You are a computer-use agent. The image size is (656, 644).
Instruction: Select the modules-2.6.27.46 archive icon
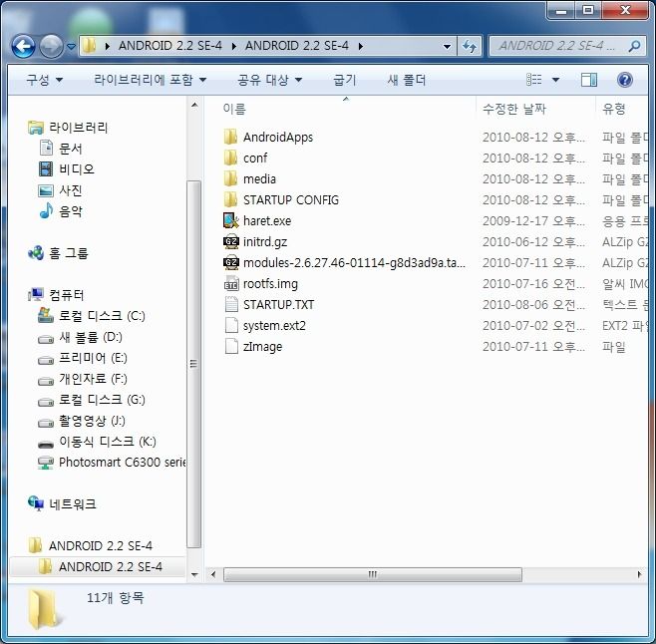pyautogui.click(x=231, y=262)
